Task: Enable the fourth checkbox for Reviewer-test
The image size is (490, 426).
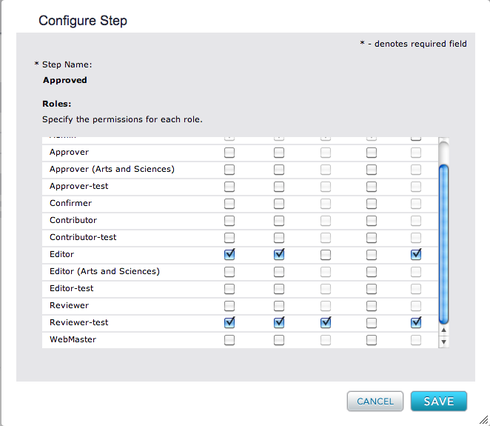Action: click(x=371, y=323)
